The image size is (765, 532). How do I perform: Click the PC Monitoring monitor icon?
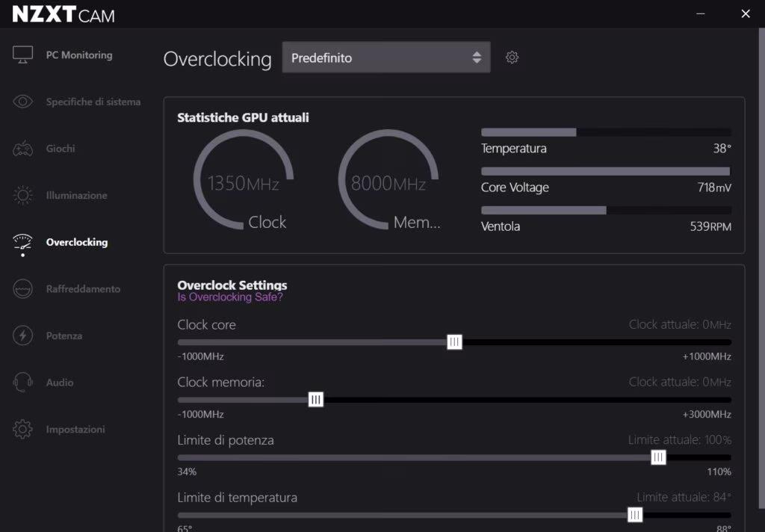pos(22,55)
